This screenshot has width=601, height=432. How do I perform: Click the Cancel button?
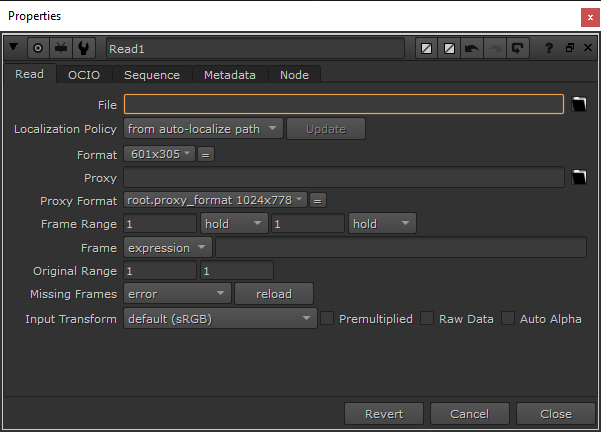[470, 414]
